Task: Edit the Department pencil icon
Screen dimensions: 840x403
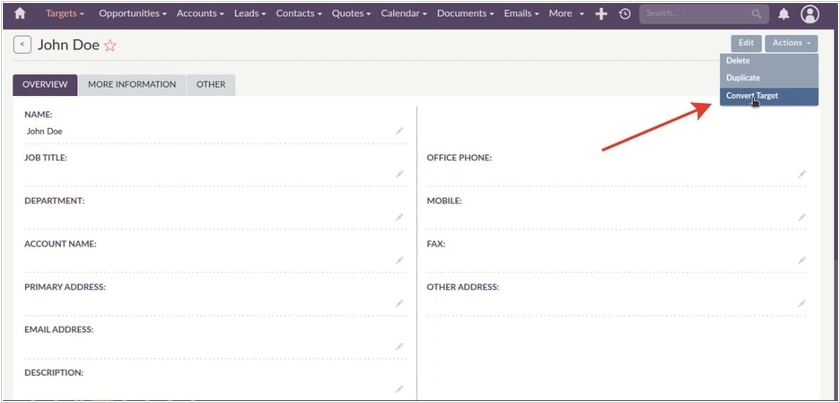Action: (x=399, y=217)
